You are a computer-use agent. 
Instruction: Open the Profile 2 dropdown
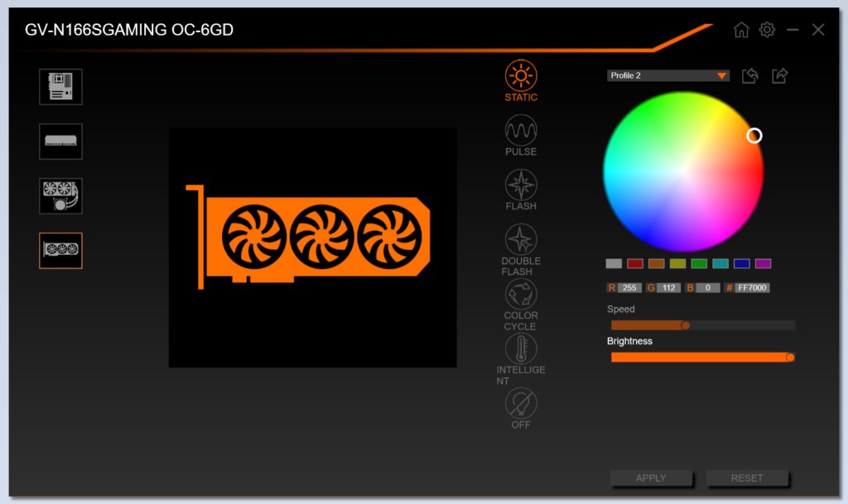click(x=668, y=75)
